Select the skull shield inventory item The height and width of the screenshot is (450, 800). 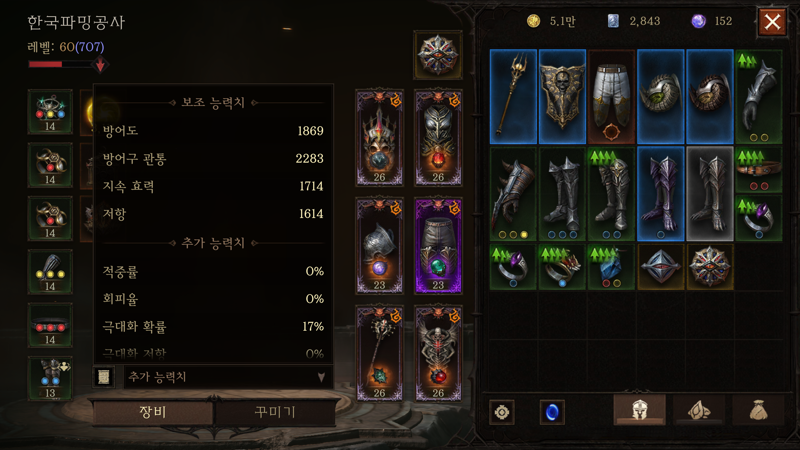click(562, 96)
